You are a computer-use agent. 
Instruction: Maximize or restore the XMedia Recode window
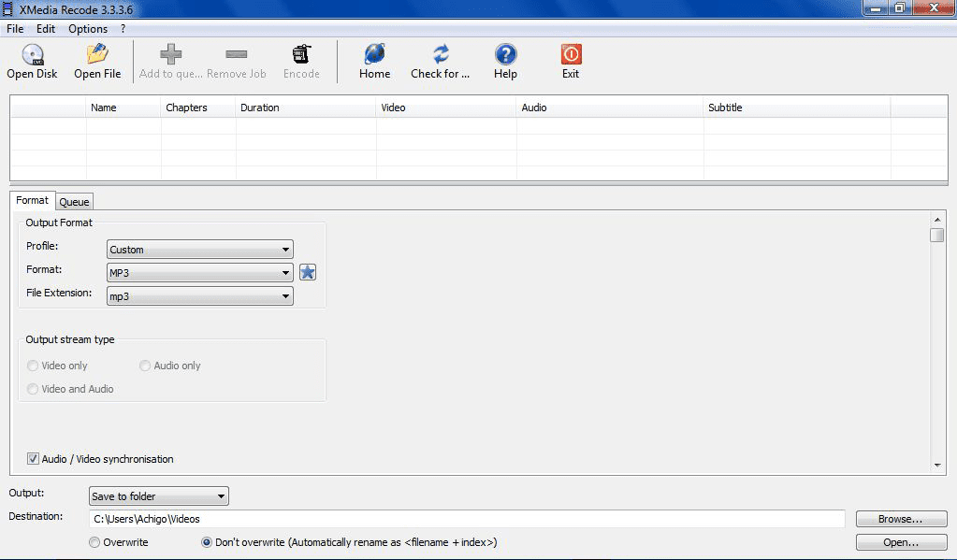tap(900, 7)
